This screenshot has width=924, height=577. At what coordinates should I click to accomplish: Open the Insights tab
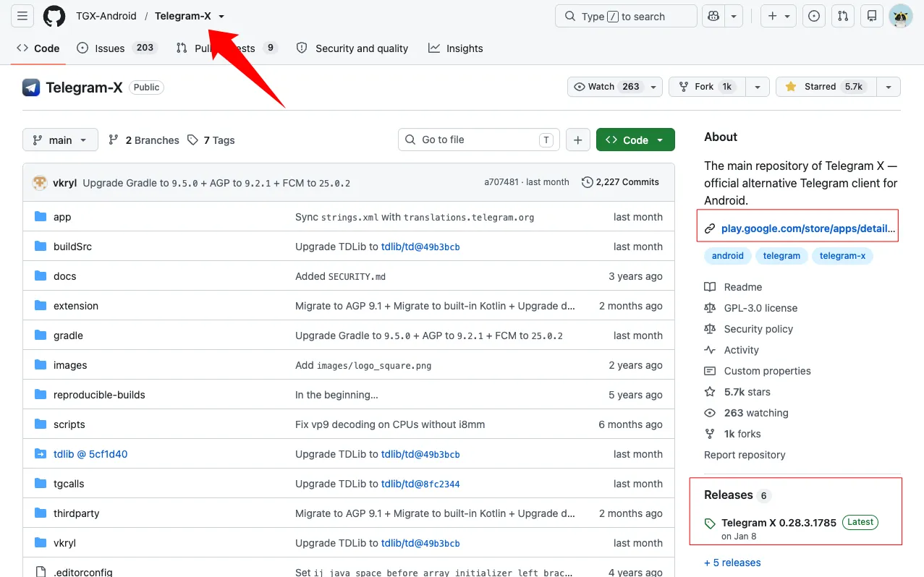456,48
